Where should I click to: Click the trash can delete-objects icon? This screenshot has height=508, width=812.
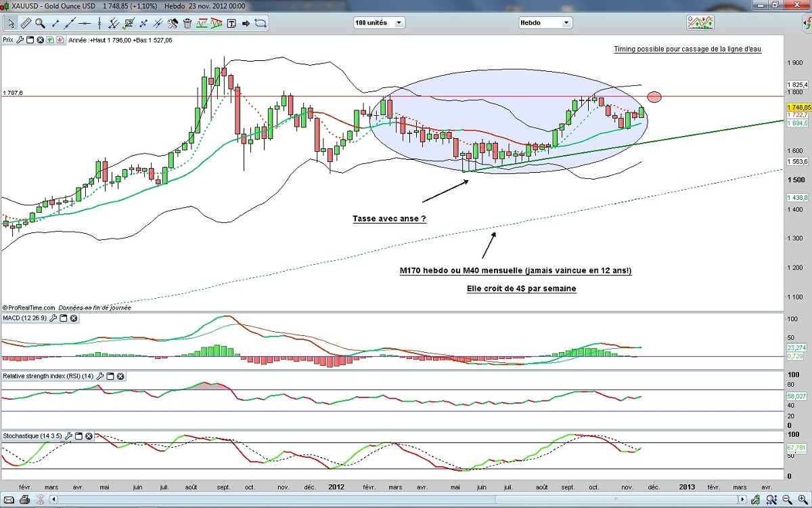187,23
